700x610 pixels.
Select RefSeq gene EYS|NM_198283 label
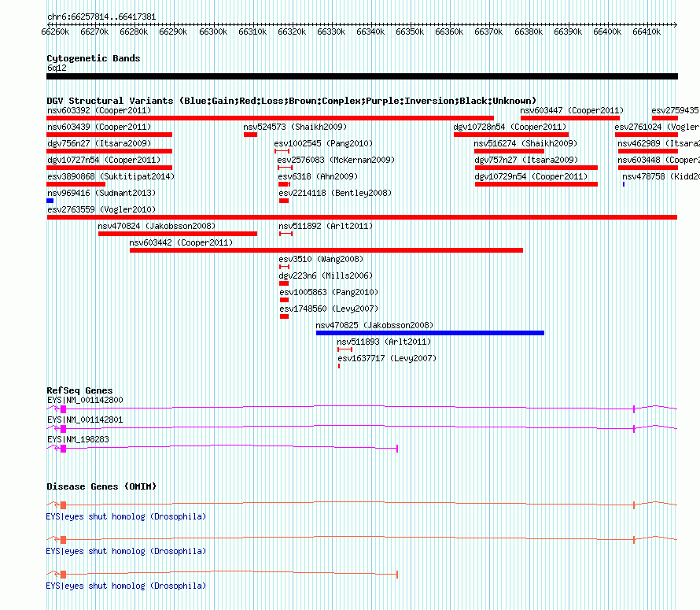point(78,439)
